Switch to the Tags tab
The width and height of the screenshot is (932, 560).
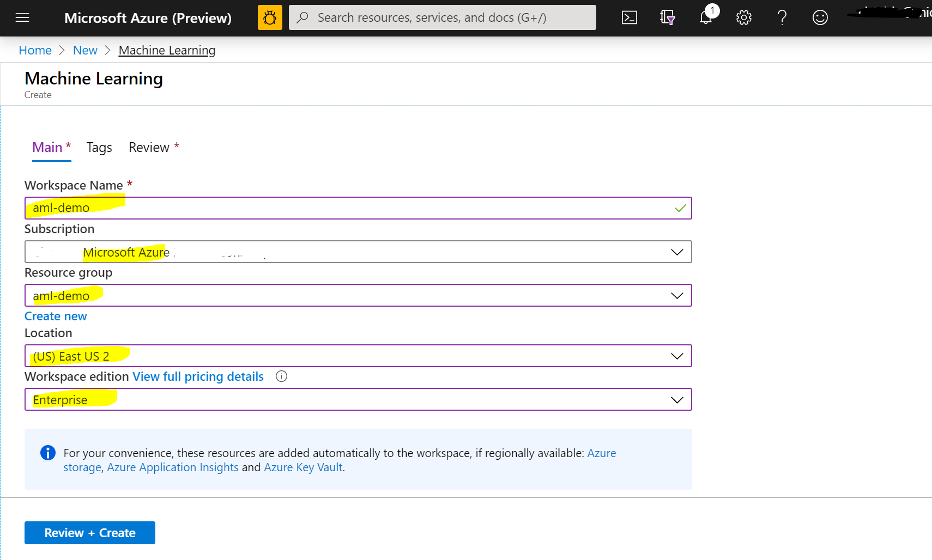pyautogui.click(x=99, y=148)
